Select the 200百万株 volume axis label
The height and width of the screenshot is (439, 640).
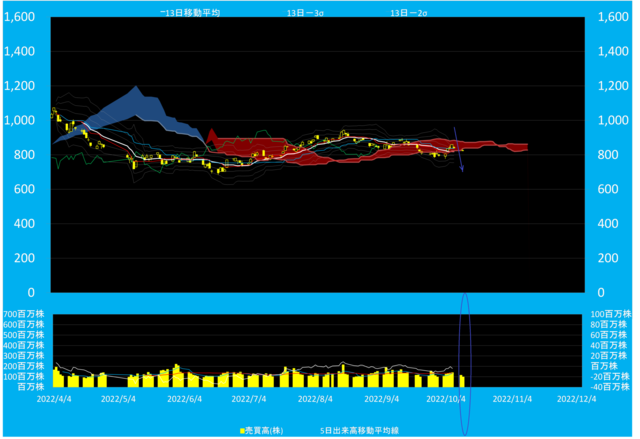(x=24, y=366)
